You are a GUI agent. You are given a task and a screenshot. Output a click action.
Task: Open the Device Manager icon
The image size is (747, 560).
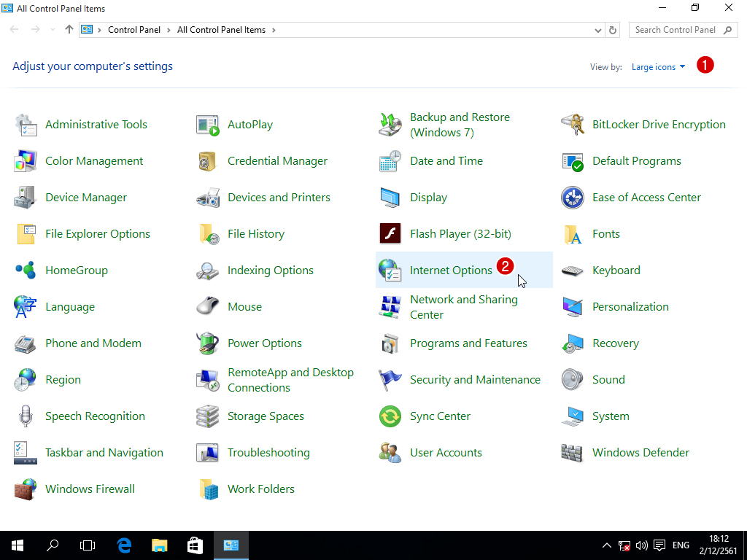pos(26,198)
